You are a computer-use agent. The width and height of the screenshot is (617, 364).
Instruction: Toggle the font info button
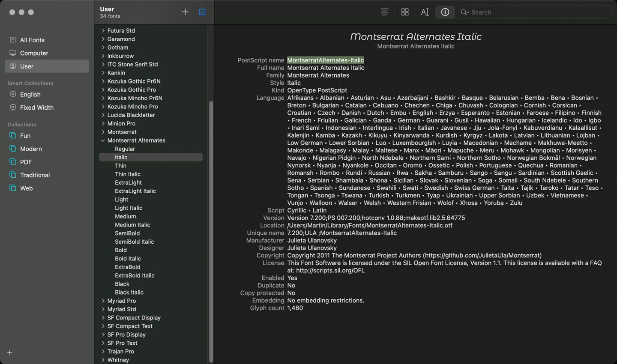coord(445,12)
